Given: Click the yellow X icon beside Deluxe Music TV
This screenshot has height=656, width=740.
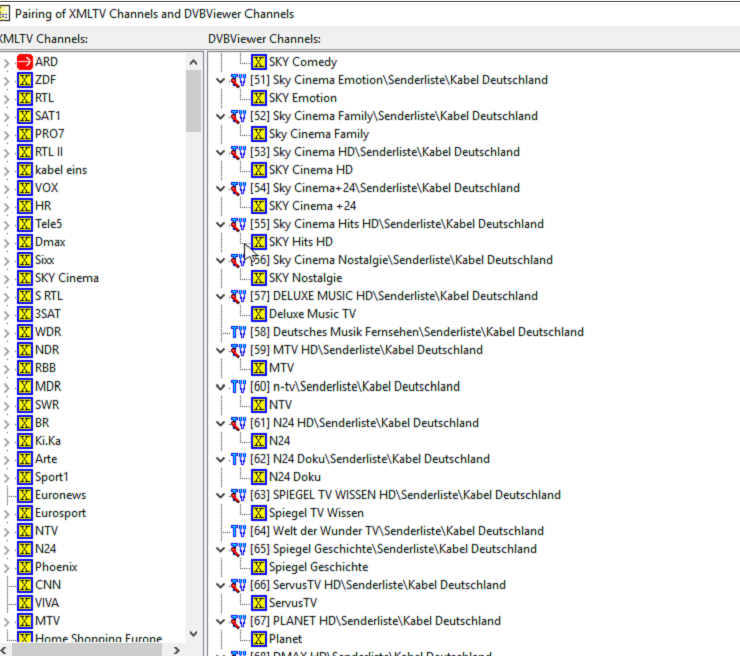Looking at the screenshot, I should 259,314.
